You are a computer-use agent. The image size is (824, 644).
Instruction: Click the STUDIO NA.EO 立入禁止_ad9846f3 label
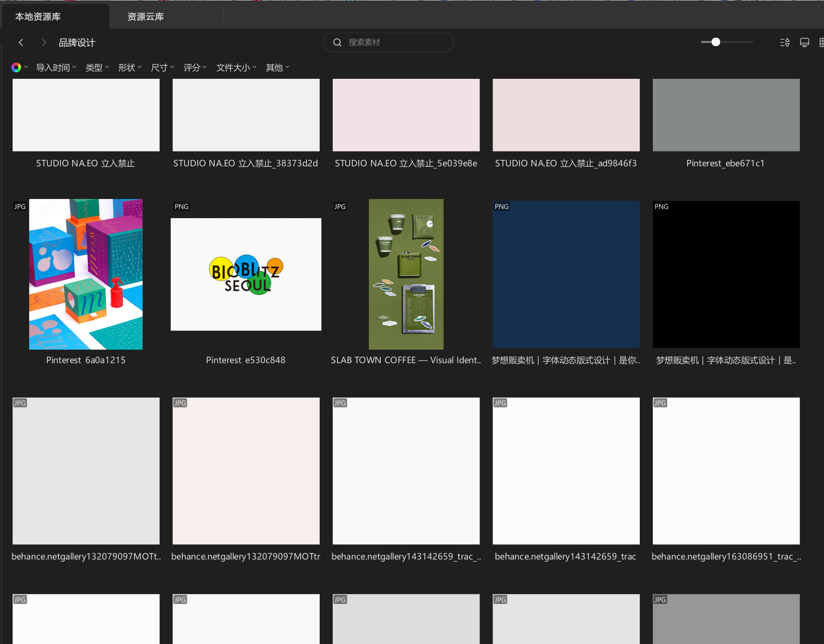pyautogui.click(x=566, y=163)
